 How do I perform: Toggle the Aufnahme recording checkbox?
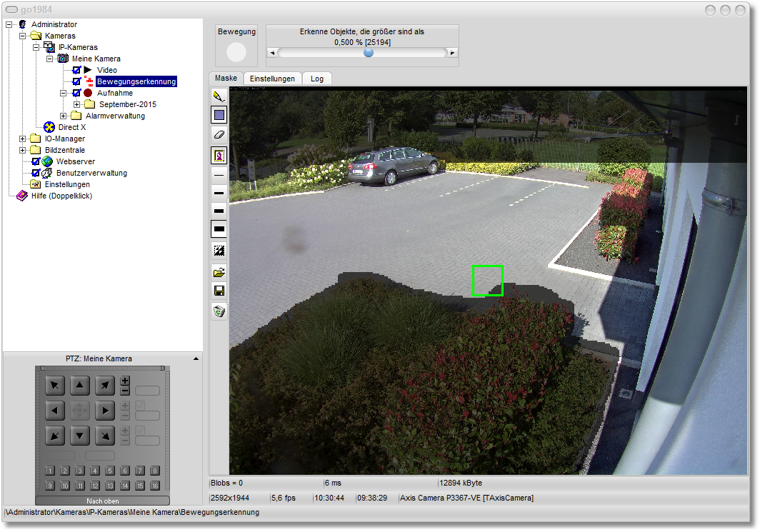(76, 93)
